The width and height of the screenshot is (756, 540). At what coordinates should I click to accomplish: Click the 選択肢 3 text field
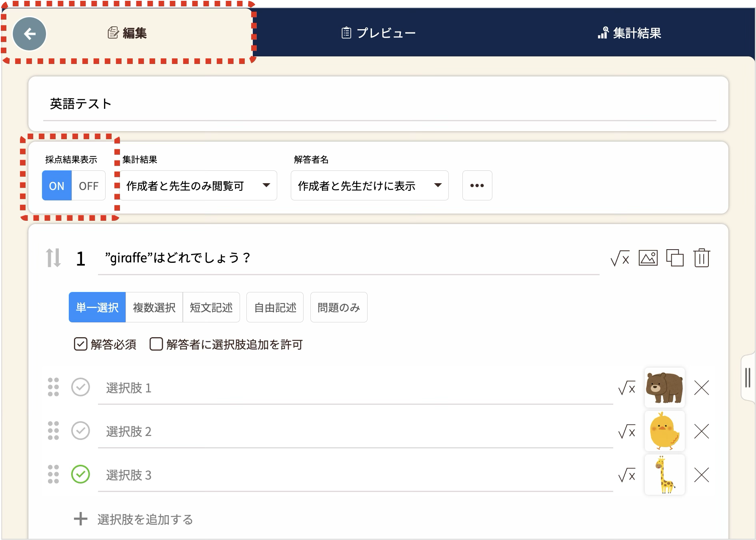click(x=355, y=475)
